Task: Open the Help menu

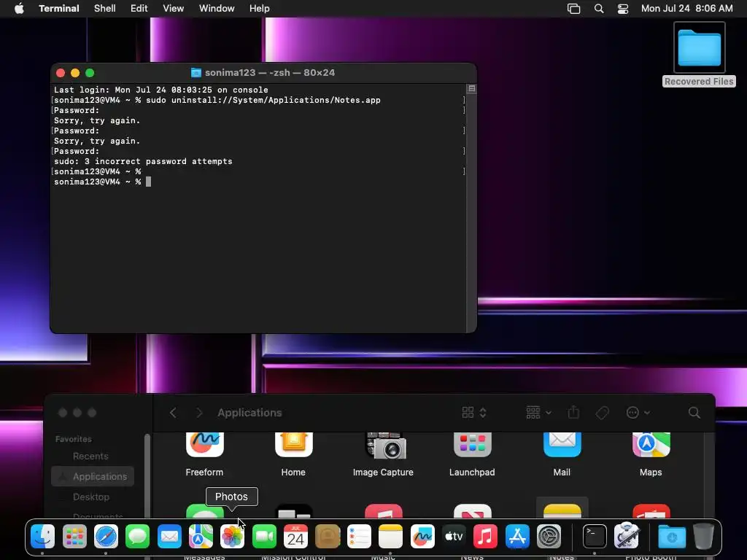Action: point(260,9)
